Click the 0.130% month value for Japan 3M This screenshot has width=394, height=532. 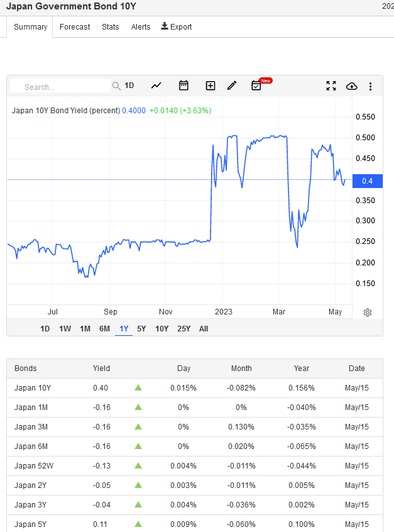point(241,427)
